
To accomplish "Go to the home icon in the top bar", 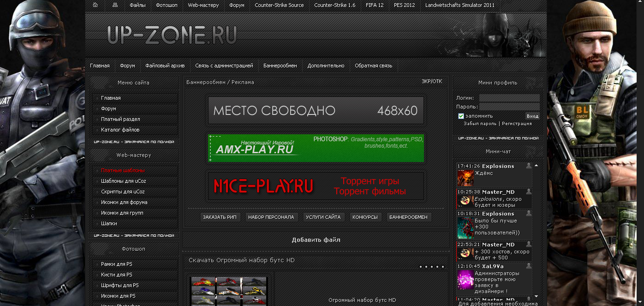I will click(95, 5).
